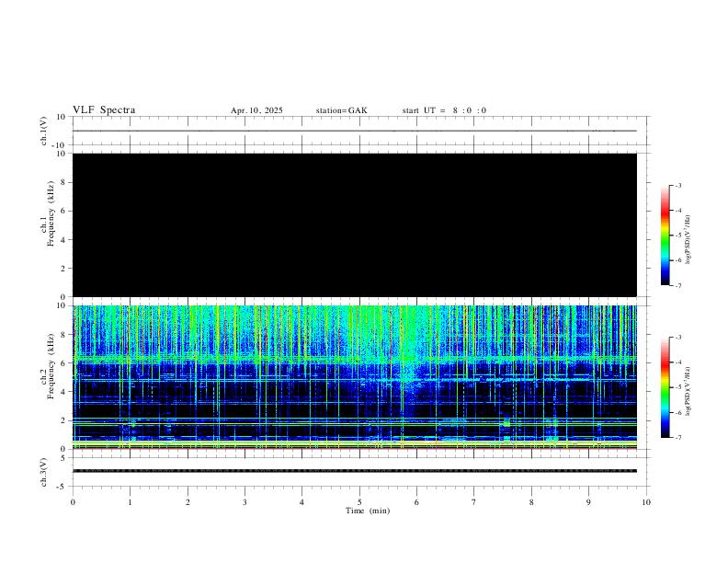This screenshot has width=728, height=563.
Task: Click the ch.3(V) waveform axis label
Action: click(x=43, y=472)
